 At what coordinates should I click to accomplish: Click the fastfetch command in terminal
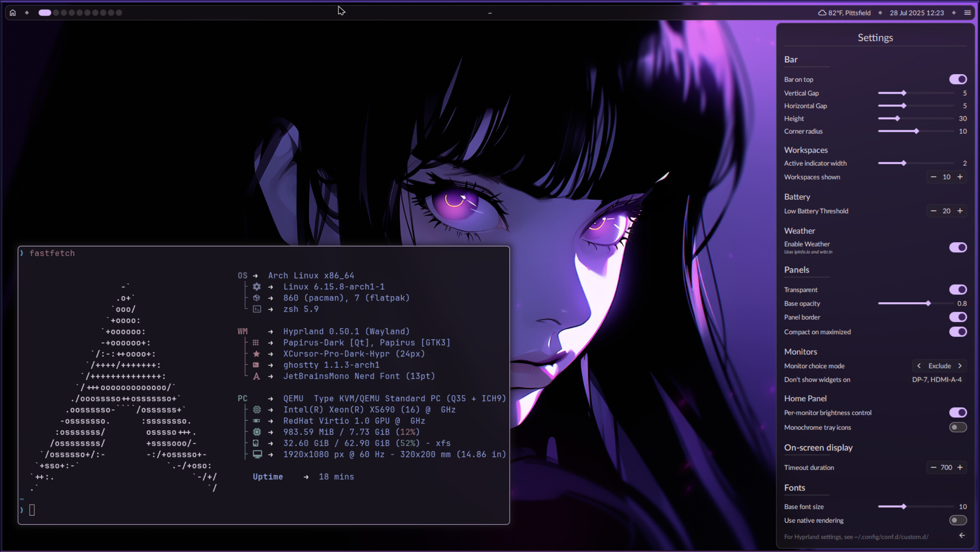click(x=52, y=253)
